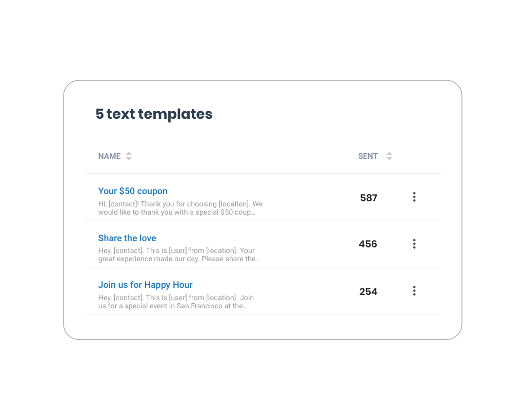
Task: Click the 254 sent count
Action: pos(368,291)
